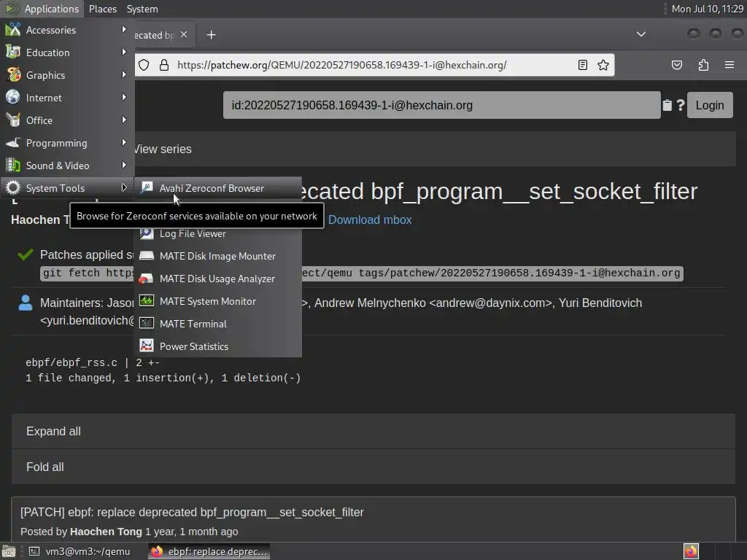Click the MATE Disk Image Mounter icon
747x560 pixels.
tap(146, 256)
